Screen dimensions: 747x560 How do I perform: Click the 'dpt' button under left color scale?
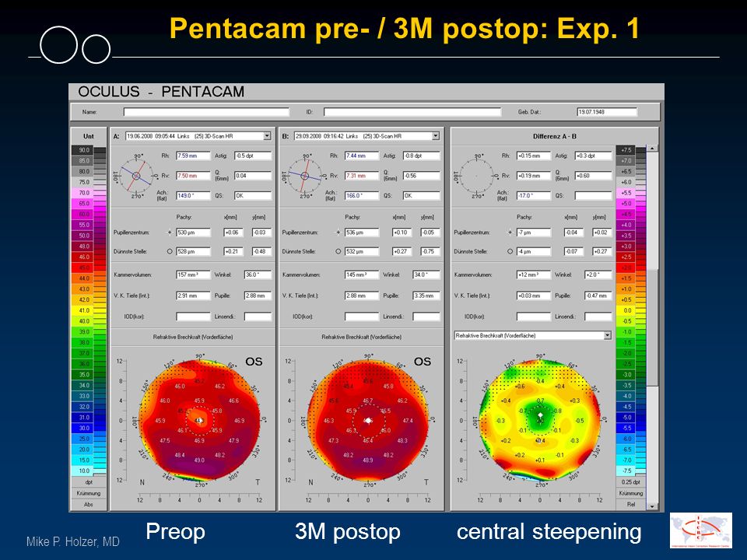89,482
